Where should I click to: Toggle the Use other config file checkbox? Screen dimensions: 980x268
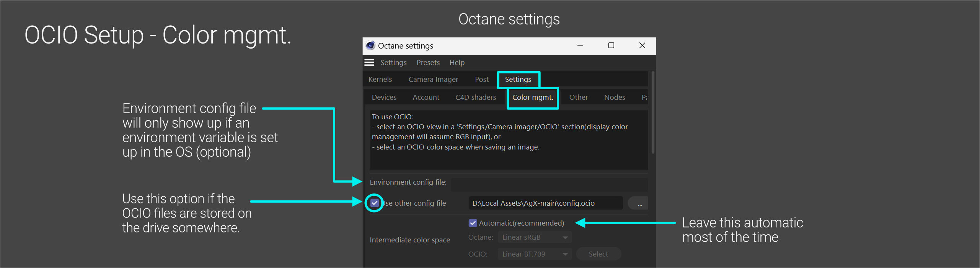(x=375, y=203)
